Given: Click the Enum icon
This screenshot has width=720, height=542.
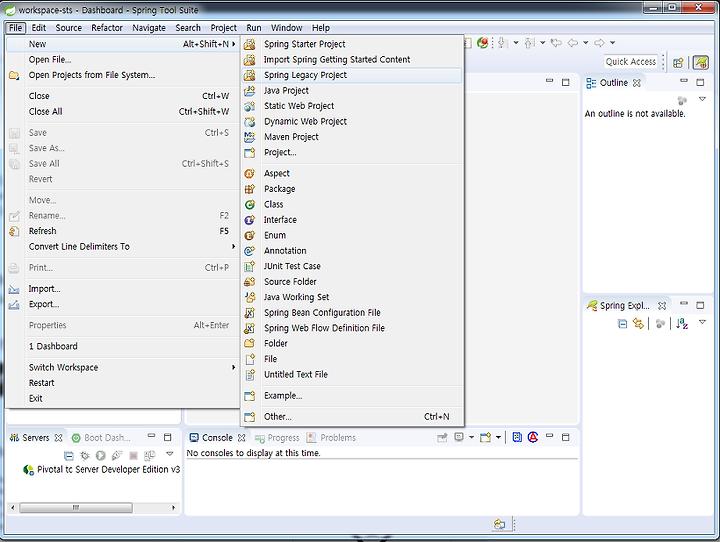Looking at the screenshot, I should pos(249,236).
